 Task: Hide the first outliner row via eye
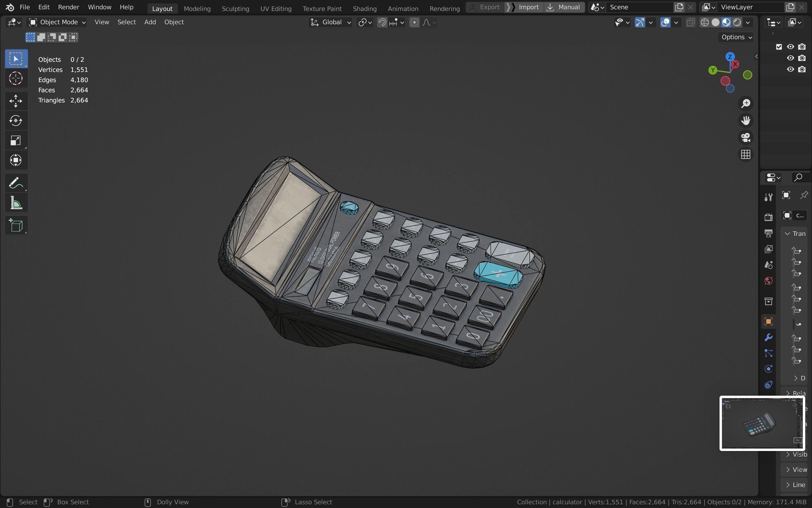pos(791,47)
